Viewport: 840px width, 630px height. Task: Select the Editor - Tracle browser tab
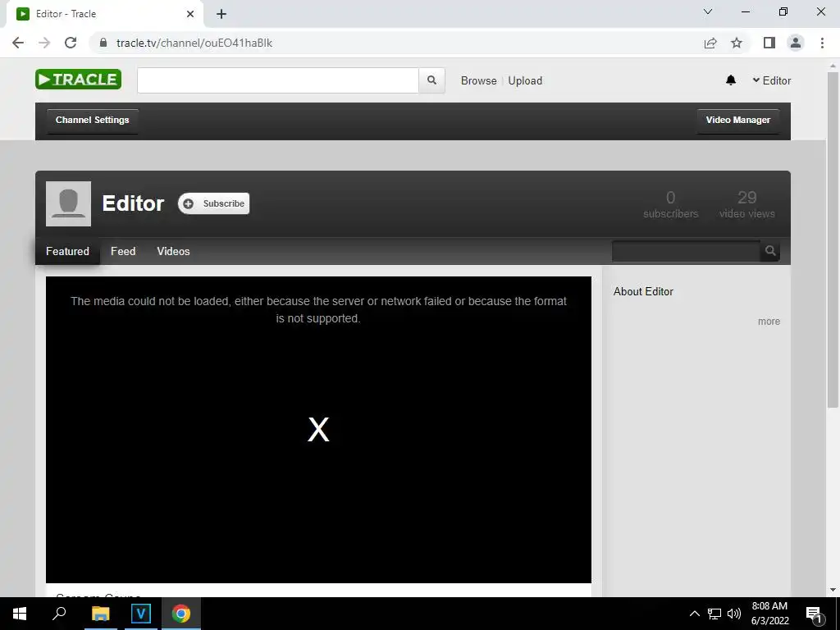(x=105, y=14)
